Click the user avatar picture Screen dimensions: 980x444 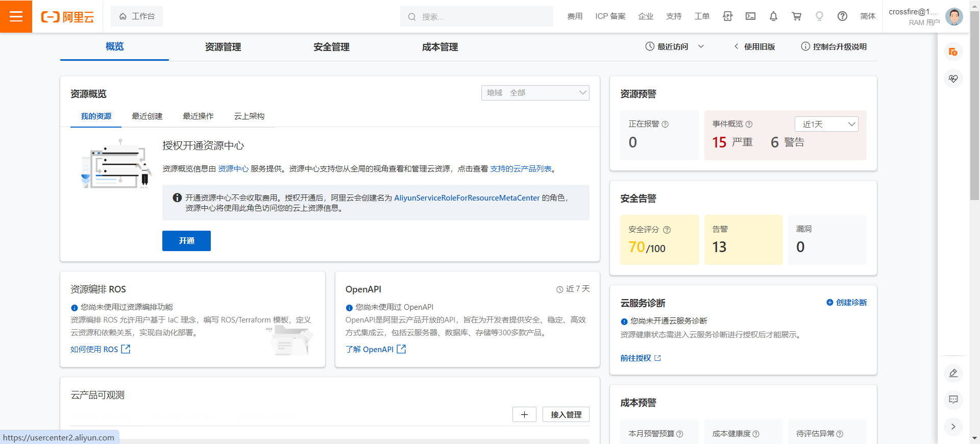(954, 16)
